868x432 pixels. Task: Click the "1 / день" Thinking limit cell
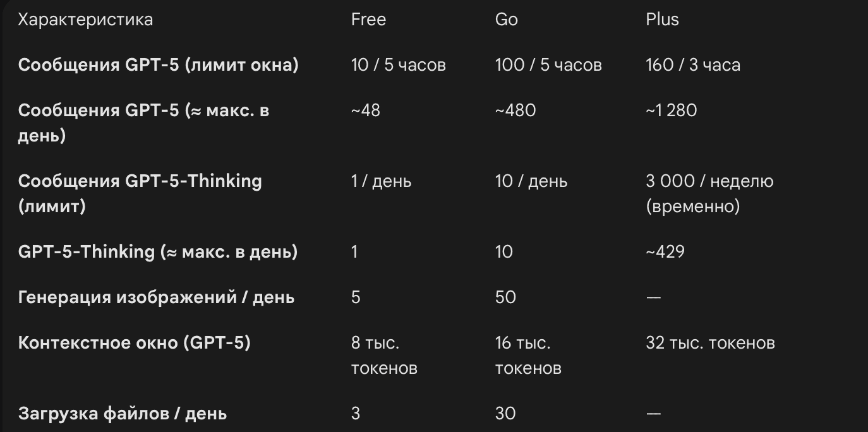381,181
